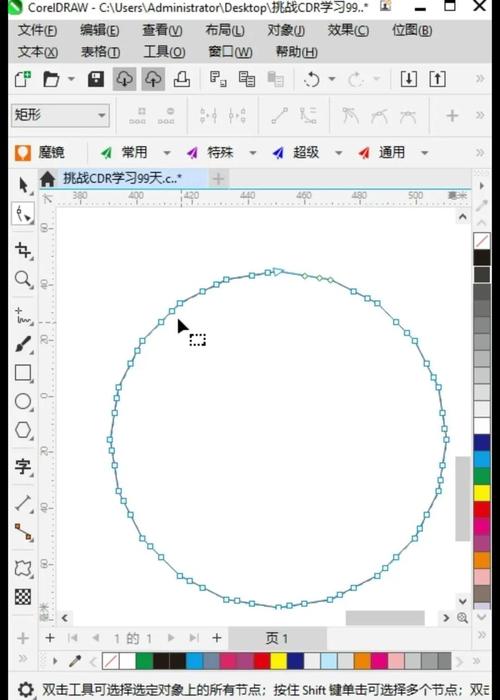Select the Text tool (字)
500x700 pixels.
[x=23, y=467]
